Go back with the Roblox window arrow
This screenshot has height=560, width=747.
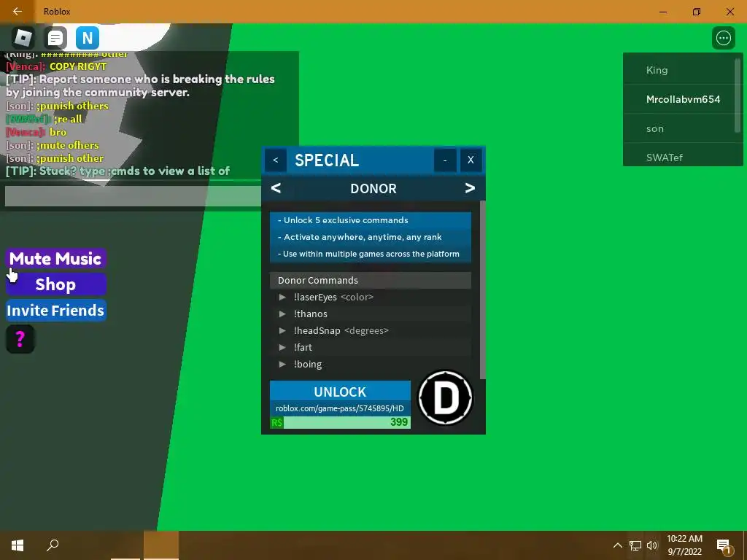(x=18, y=12)
